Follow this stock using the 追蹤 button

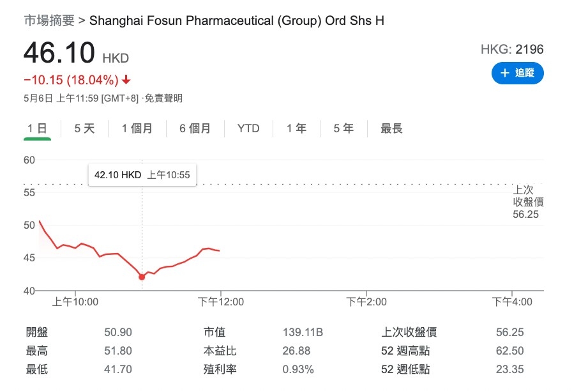tap(518, 73)
